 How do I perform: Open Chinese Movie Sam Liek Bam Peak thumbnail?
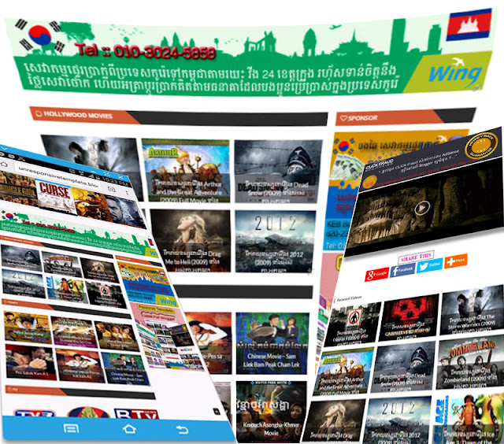[x=272, y=343]
